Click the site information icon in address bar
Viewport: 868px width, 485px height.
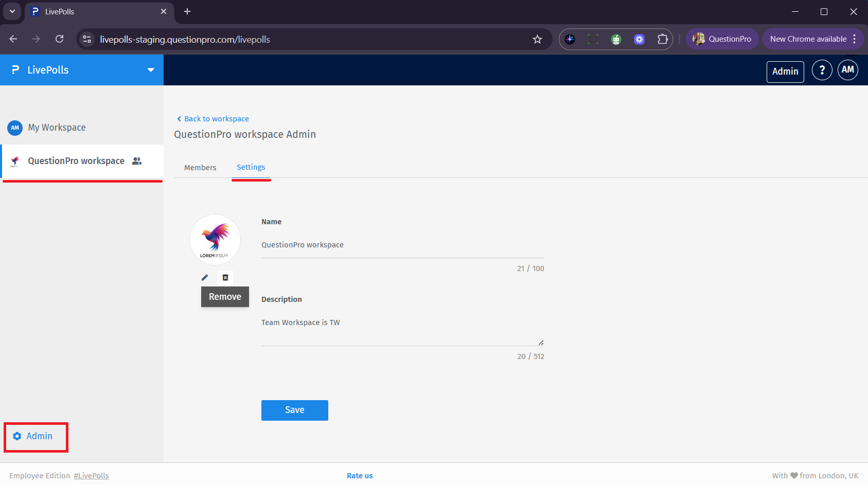coord(87,39)
